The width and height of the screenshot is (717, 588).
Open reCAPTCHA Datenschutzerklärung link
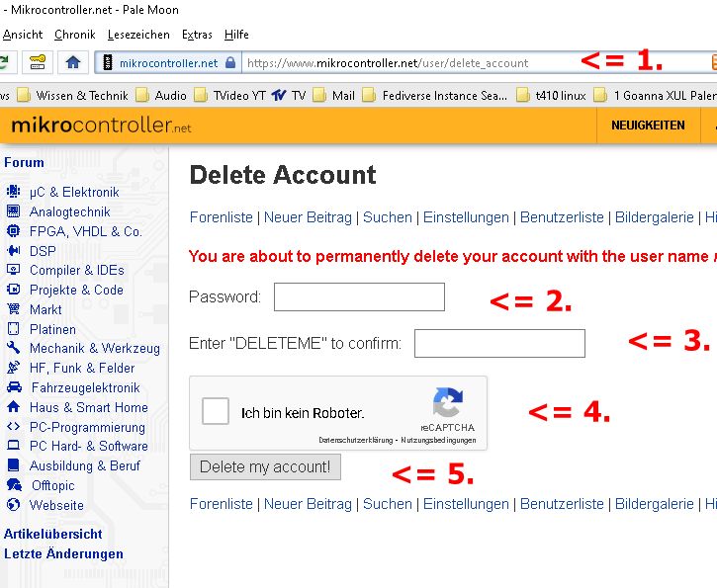tap(356, 440)
